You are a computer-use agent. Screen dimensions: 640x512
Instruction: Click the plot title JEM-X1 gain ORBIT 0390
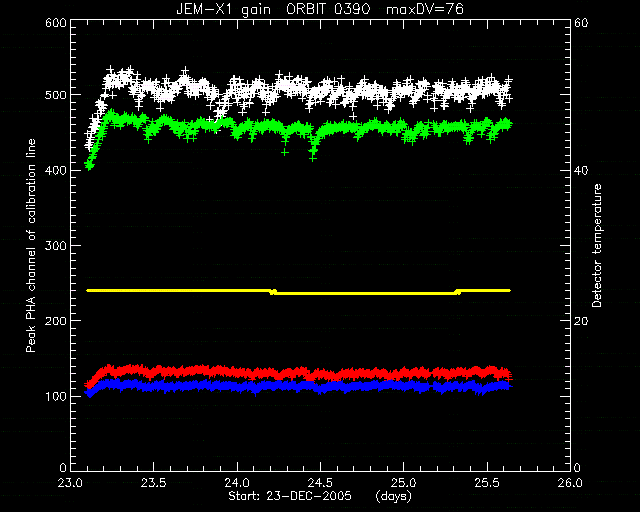coord(273,9)
